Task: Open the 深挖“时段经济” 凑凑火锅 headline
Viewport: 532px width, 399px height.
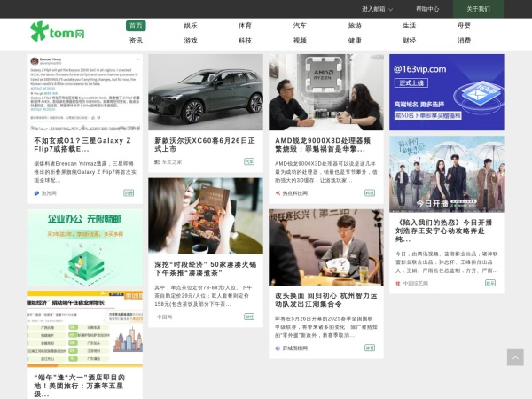Action: (206, 269)
